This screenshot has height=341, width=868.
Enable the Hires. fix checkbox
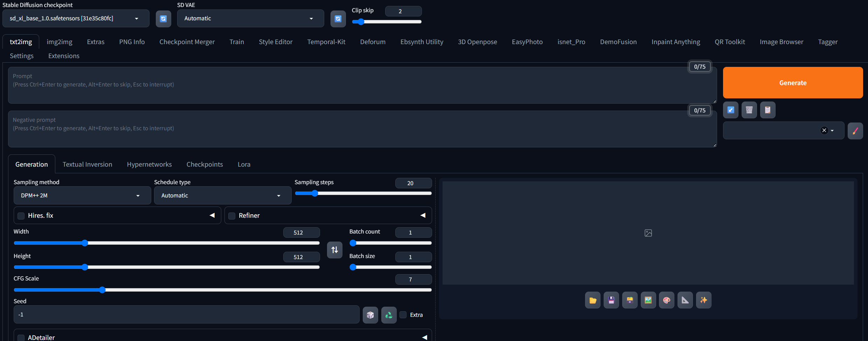[x=21, y=216]
